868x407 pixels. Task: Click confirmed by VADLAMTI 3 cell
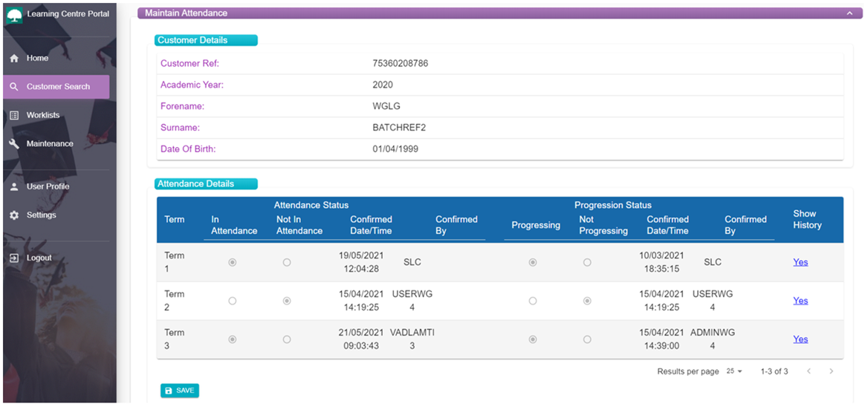[x=412, y=339]
